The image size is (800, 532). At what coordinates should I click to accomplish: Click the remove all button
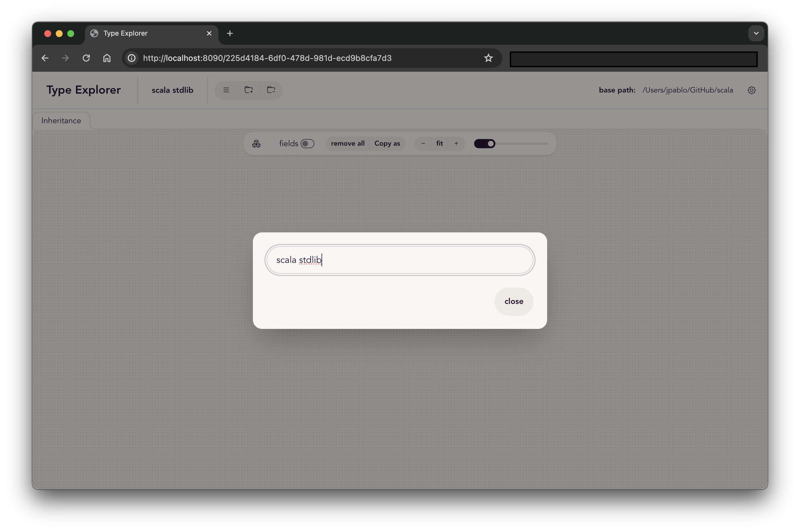(x=348, y=144)
